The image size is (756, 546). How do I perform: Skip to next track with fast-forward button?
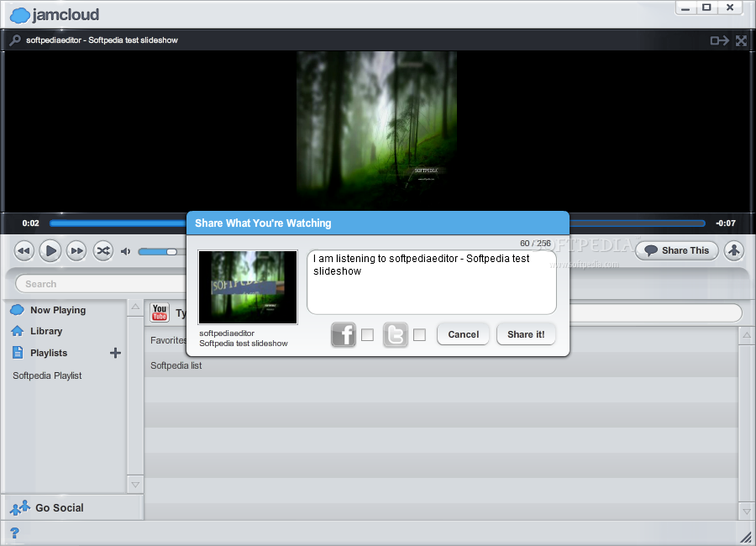click(x=76, y=251)
